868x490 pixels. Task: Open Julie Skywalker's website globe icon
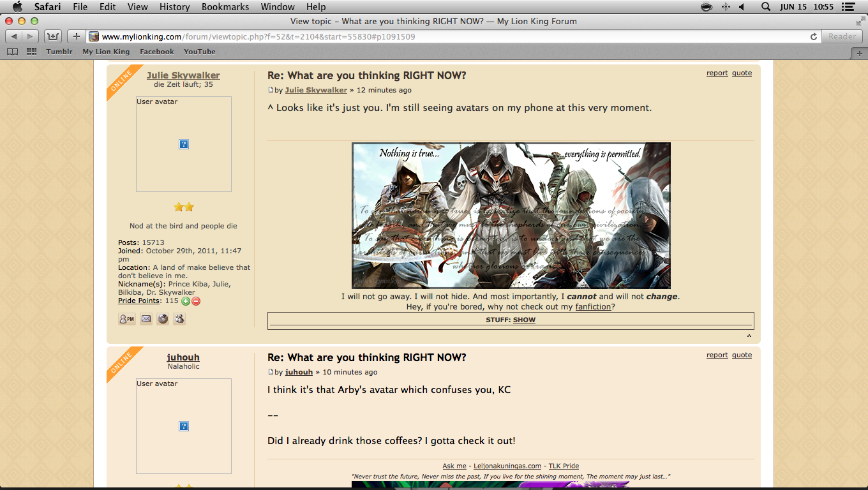163,319
